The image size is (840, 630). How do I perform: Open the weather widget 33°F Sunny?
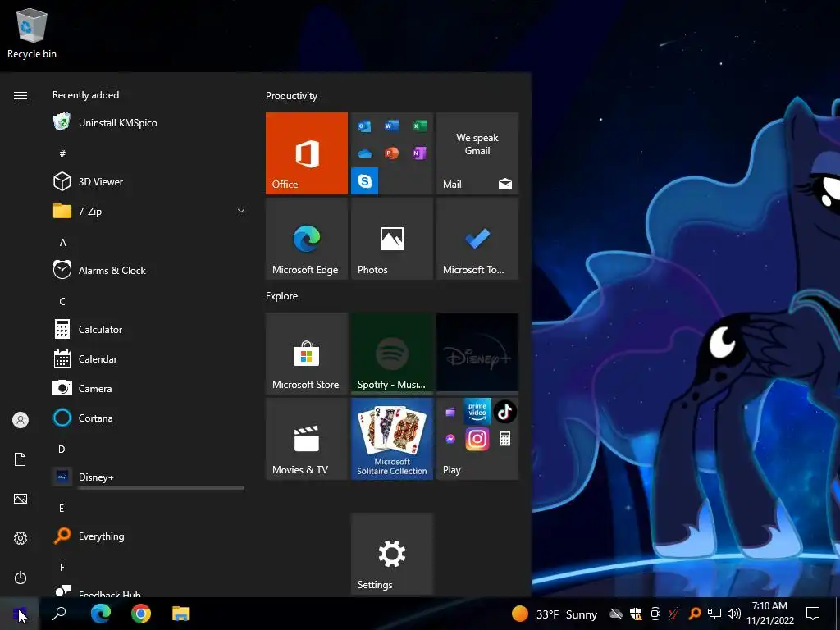tap(555, 614)
